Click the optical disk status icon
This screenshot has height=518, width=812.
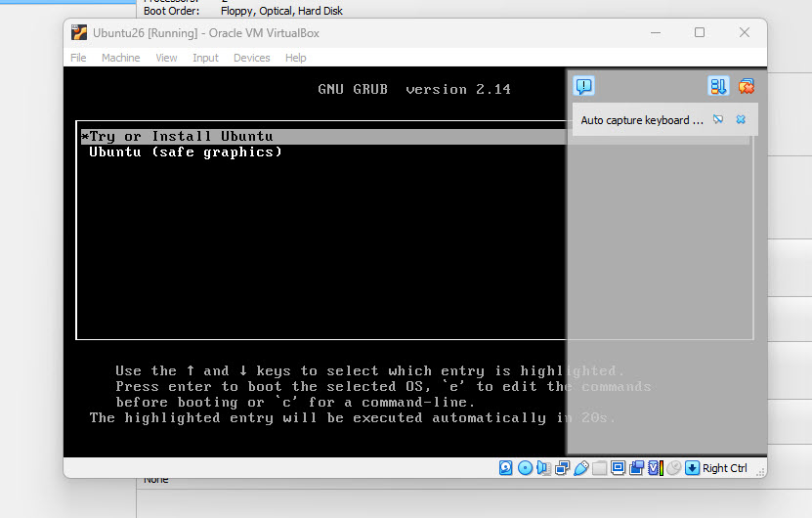[x=525, y=468]
